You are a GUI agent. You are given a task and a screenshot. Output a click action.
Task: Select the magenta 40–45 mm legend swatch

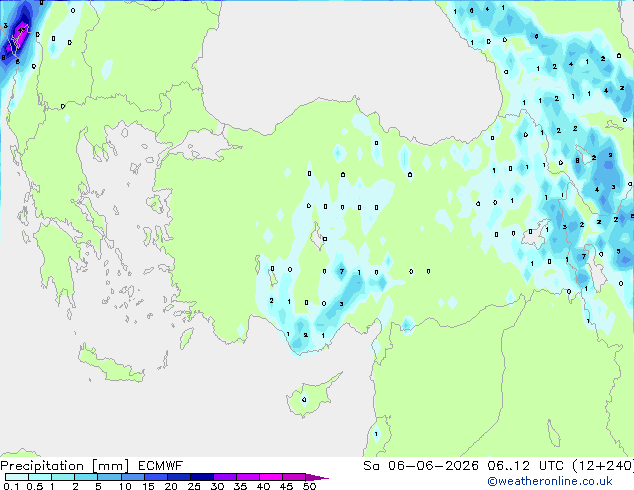[x=271, y=477]
